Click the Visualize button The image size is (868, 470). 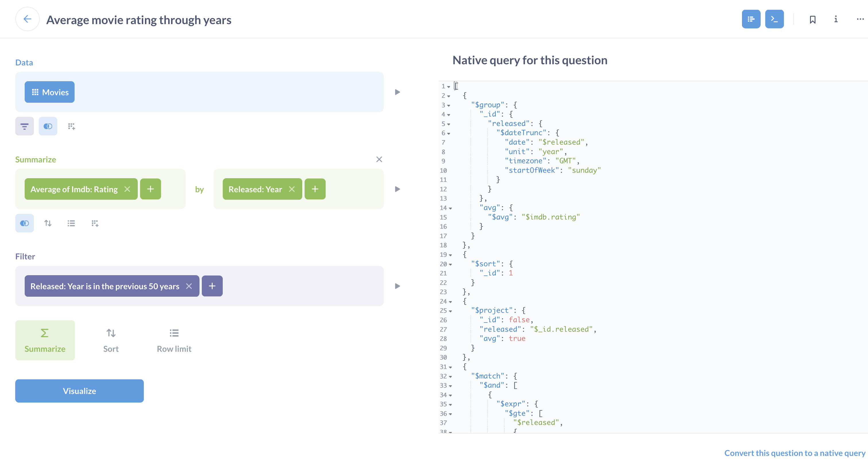click(79, 391)
